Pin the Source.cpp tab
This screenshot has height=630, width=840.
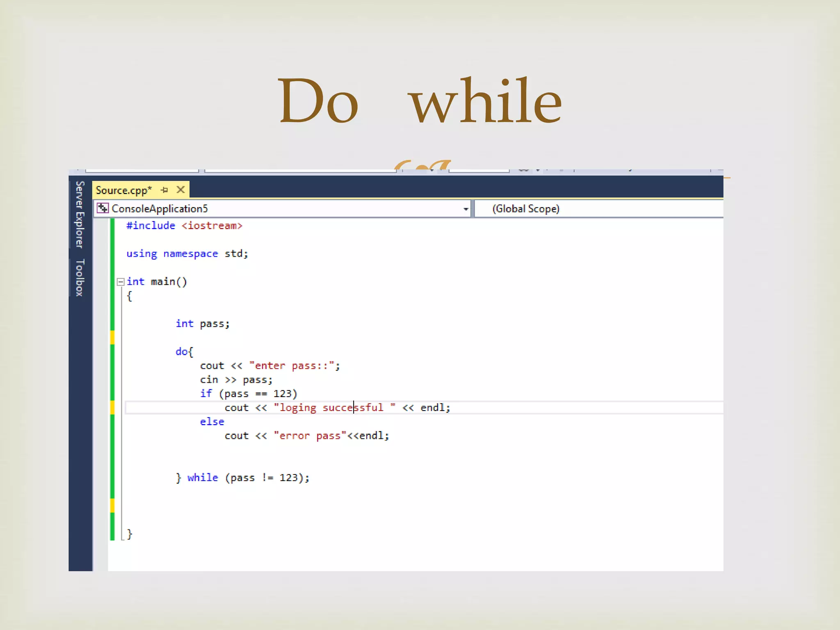click(164, 190)
